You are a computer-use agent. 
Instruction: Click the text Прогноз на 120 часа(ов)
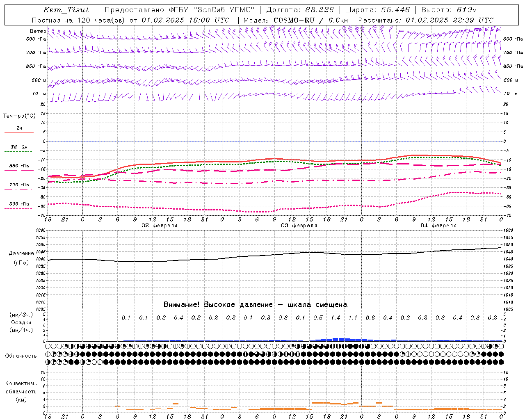pos(78,20)
